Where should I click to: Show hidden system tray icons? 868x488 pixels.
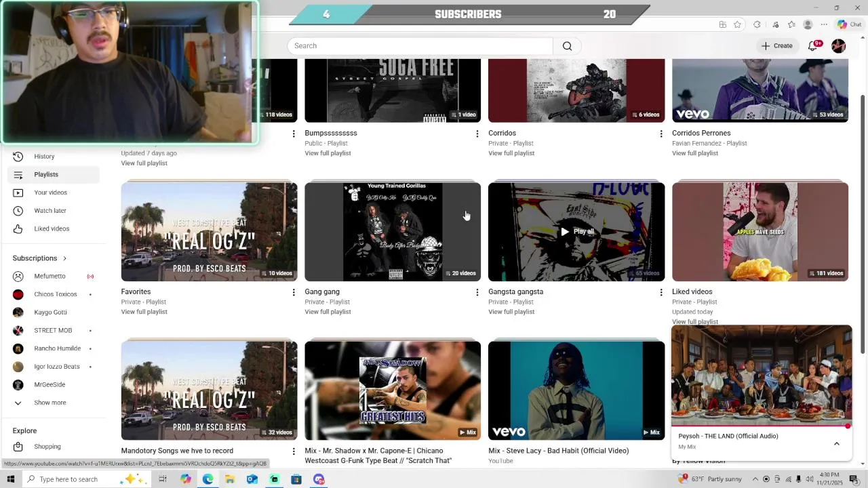pos(755,479)
